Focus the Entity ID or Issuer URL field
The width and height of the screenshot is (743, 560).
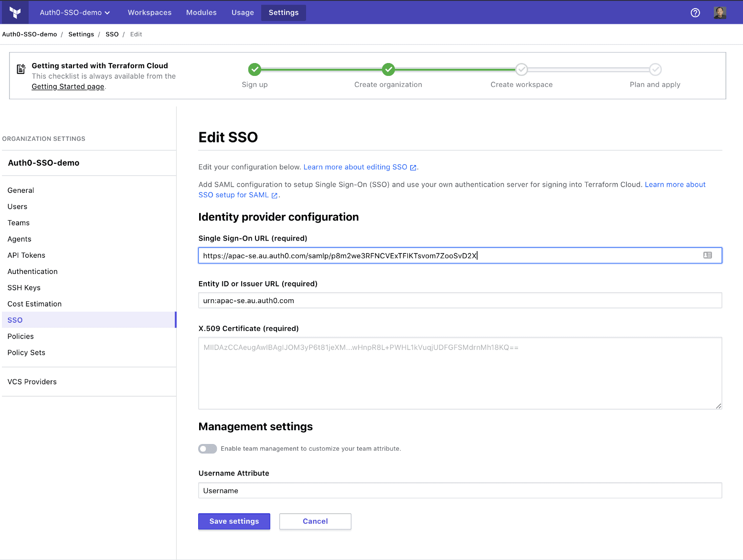[x=459, y=301]
